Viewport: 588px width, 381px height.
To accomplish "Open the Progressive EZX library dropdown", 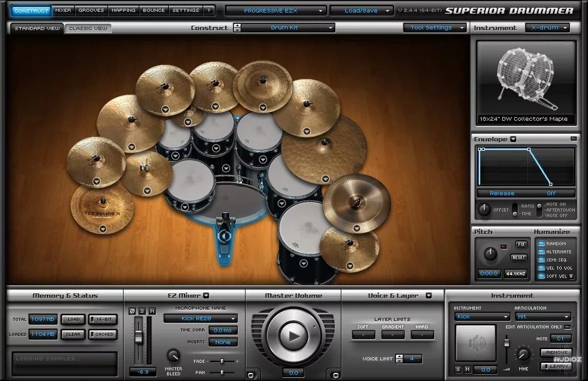I will 275,11.
